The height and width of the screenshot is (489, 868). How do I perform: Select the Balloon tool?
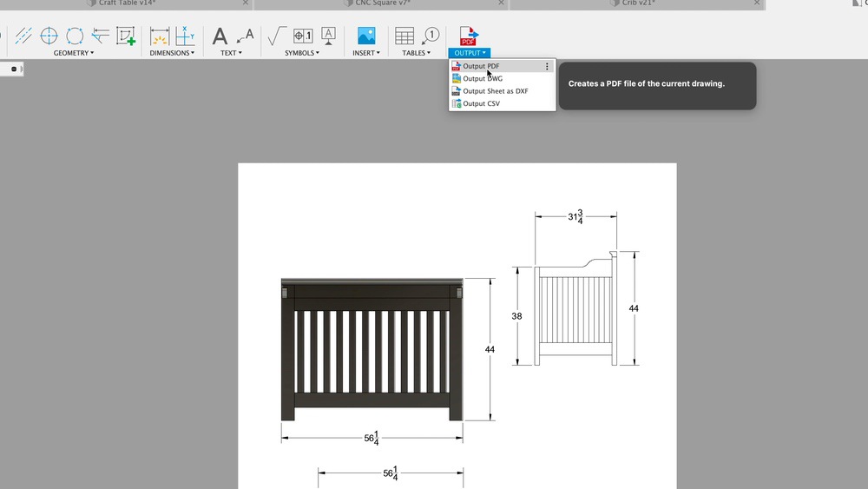pos(431,36)
